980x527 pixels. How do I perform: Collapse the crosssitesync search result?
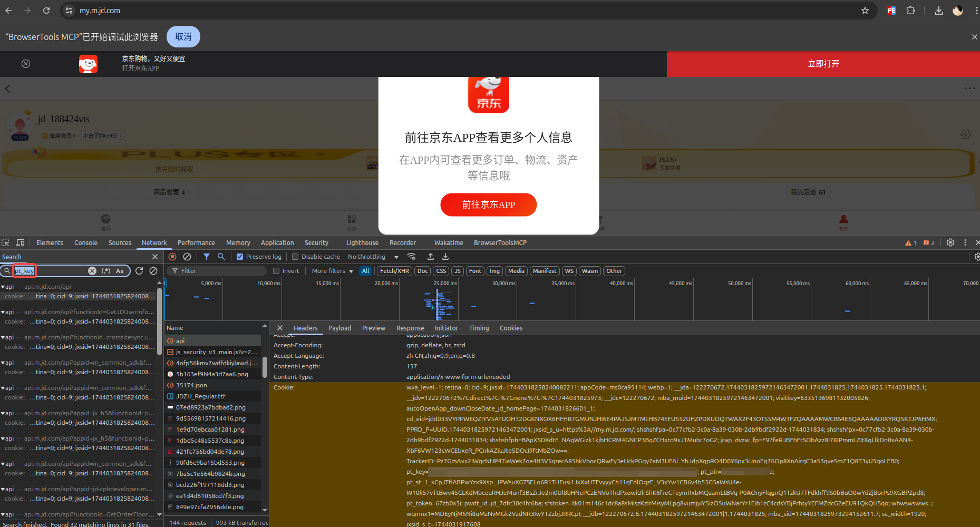coord(3,337)
